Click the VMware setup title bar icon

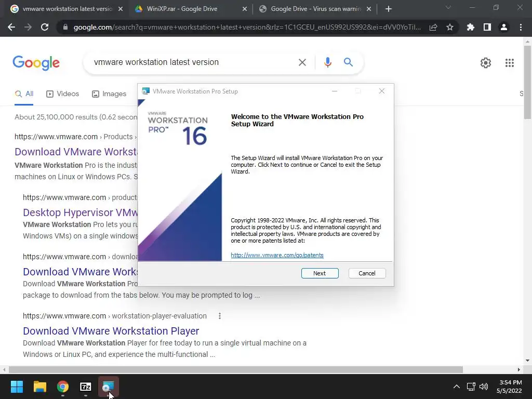point(146,91)
